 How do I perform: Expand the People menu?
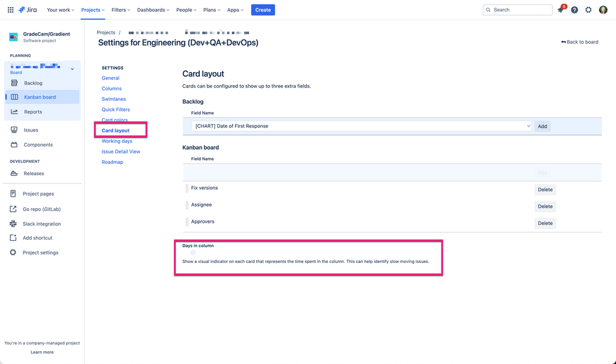pos(186,10)
